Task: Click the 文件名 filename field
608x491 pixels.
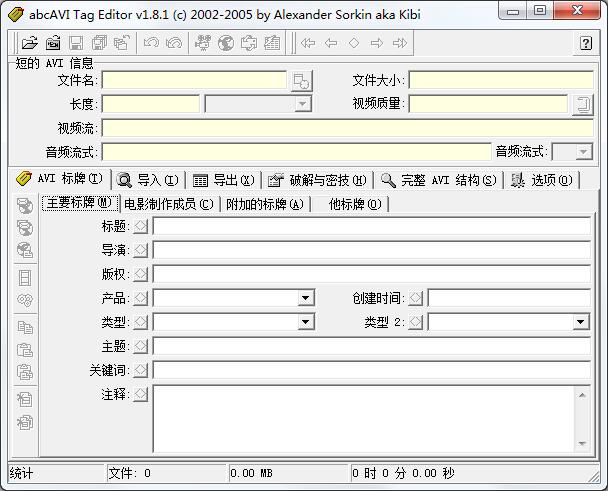Action: tap(194, 81)
